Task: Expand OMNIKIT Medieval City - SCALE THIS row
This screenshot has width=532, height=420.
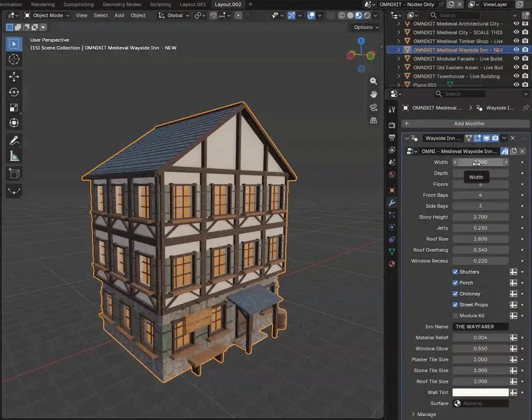Action: [398, 32]
